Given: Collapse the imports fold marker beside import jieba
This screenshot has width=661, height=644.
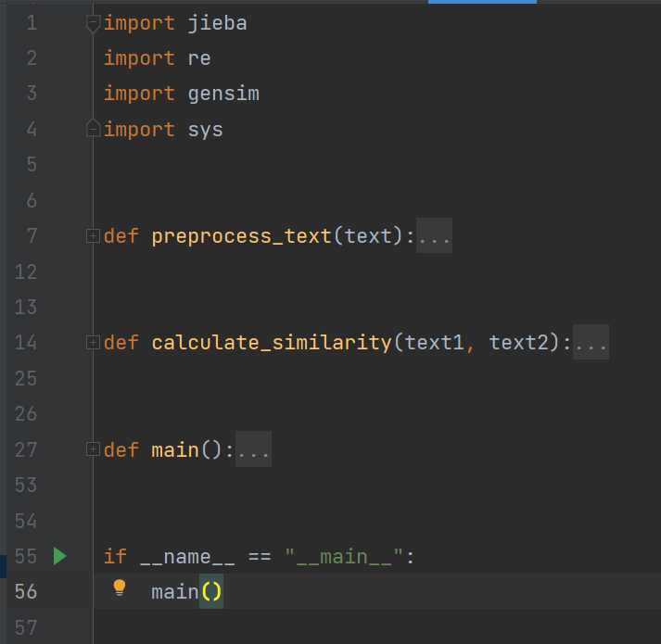Looking at the screenshot, I should (x=92, y=23).
